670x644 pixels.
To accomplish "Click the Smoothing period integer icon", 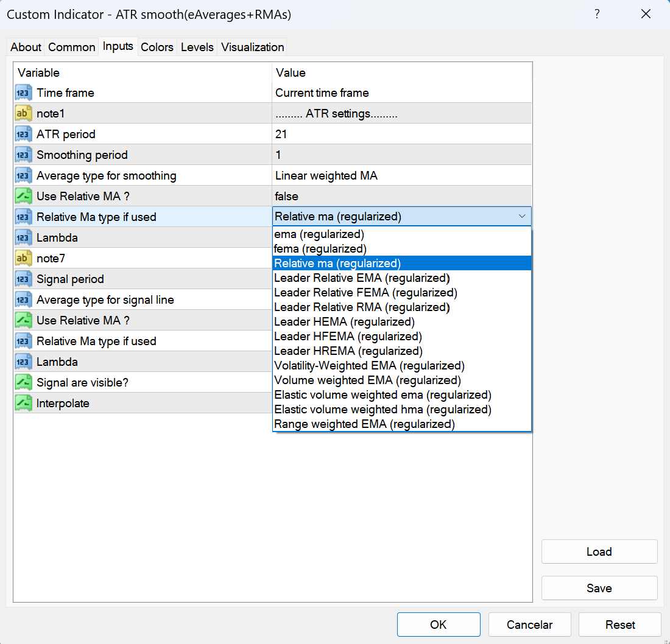I will (24, 155).
